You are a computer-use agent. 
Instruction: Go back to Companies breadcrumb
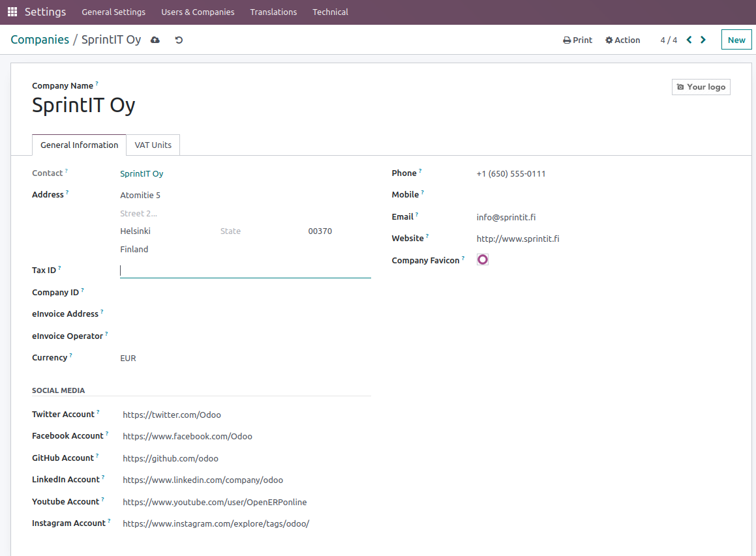40,40
